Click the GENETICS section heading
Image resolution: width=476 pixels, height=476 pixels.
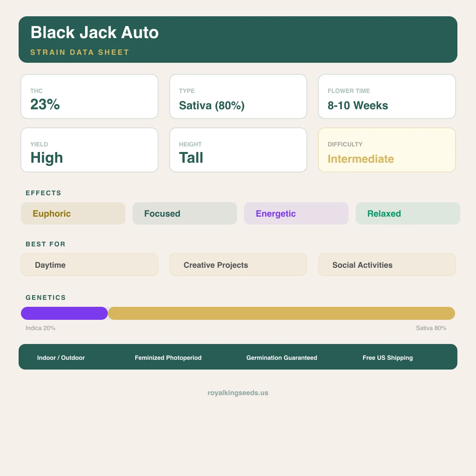pyautogui.click(x=46, y=297)
